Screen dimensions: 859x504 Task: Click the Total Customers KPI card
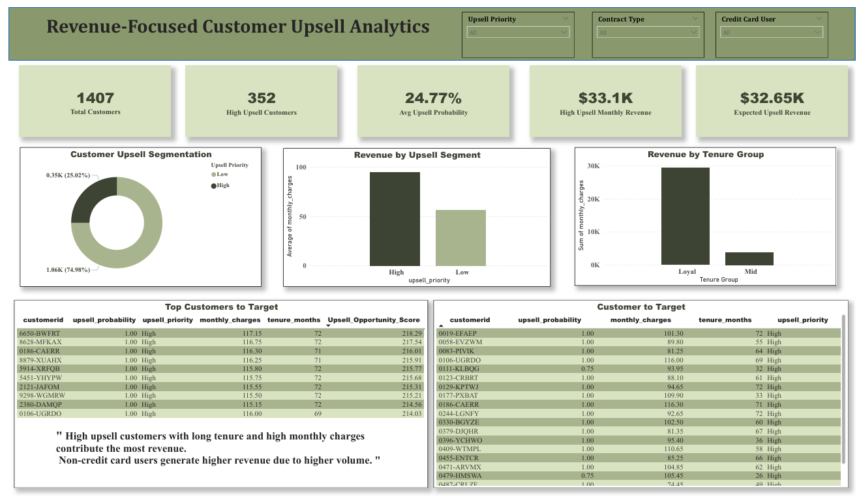[95, 101]
